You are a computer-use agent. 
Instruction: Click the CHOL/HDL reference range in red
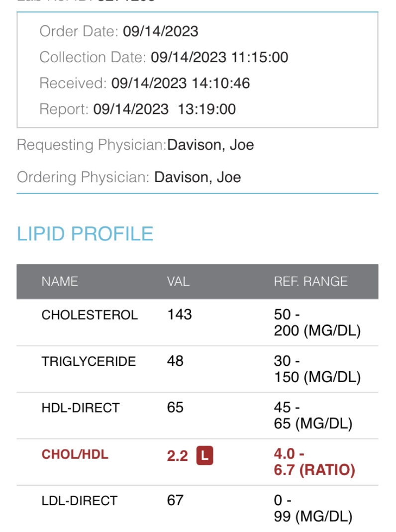[314, 462]
